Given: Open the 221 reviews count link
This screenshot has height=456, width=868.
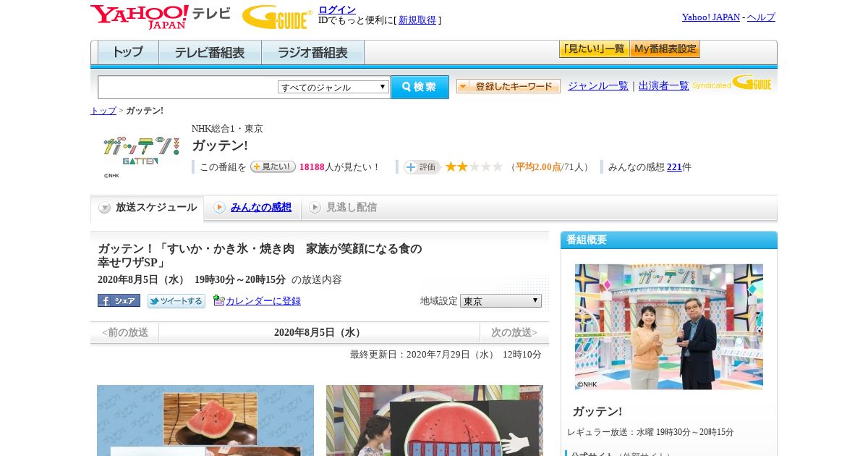Looking at the screenshot, I should click(674, 167).
